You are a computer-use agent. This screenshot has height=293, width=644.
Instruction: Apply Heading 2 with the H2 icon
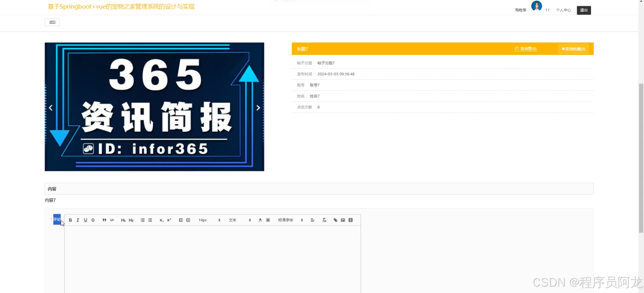point(131,220)
